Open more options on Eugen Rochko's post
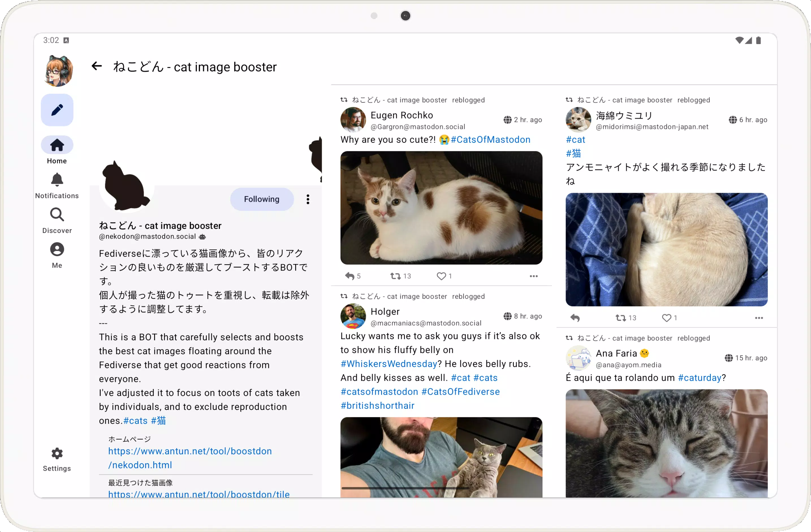Image resolution: width=811 pixels, height=532 pixels. 534,276
